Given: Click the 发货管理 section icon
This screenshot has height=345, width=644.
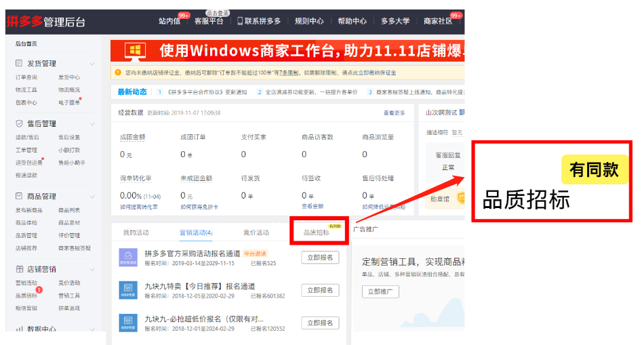Looking at the screenshot, I should click(19, 63).
